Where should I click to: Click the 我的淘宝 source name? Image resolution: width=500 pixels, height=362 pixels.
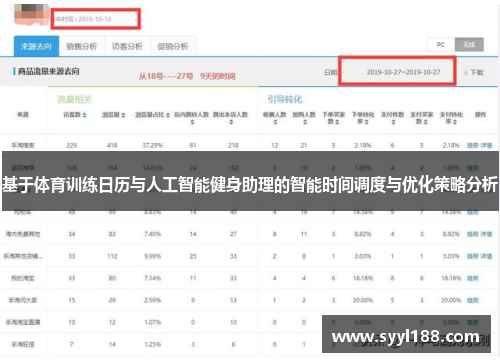(x=23, y=278)
